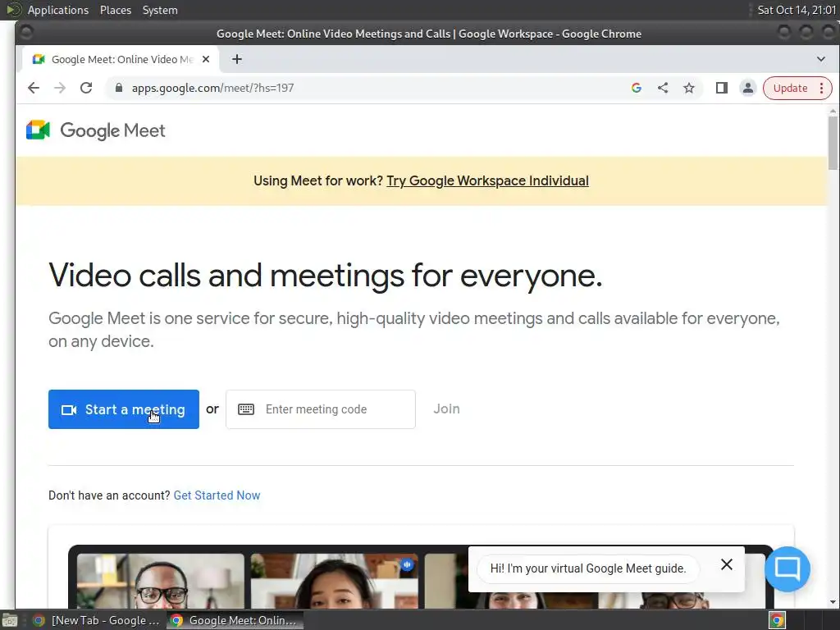Switch to New Tab window in taskbar
Screen dimensions: 840x630
pos(97,620)
